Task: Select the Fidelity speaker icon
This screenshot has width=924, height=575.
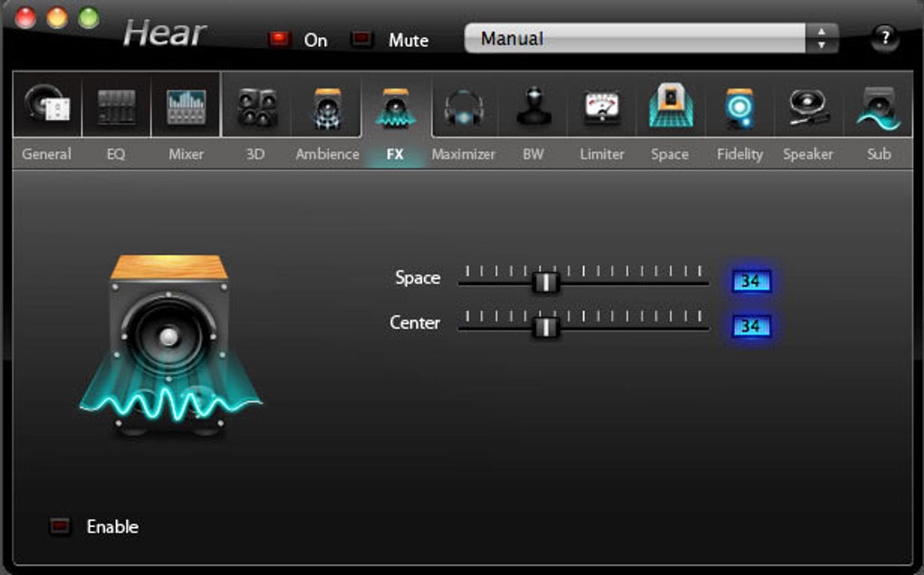Action: 739,108
